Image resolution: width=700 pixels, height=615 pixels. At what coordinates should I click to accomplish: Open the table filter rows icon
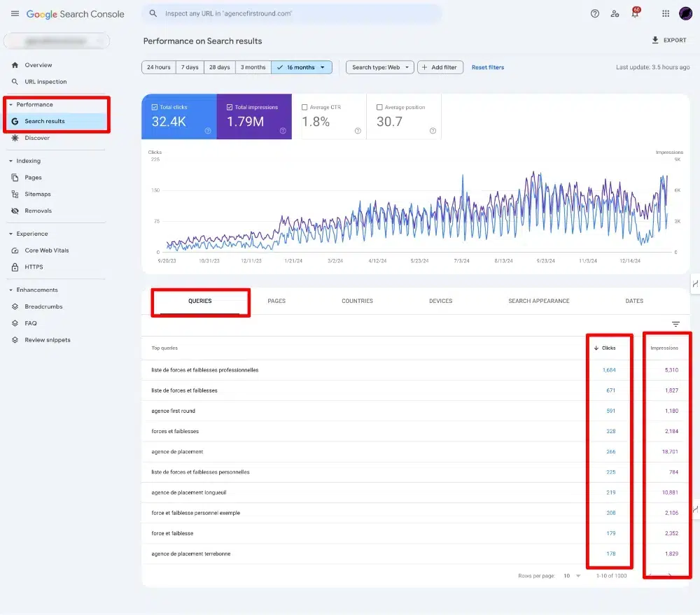click(675, 324)
